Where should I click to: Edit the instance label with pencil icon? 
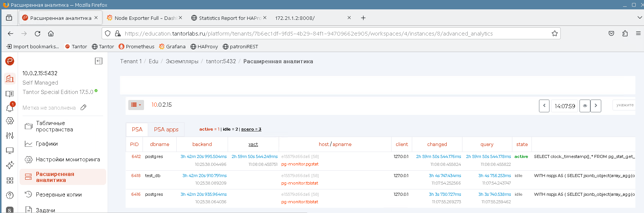[84, 107]
